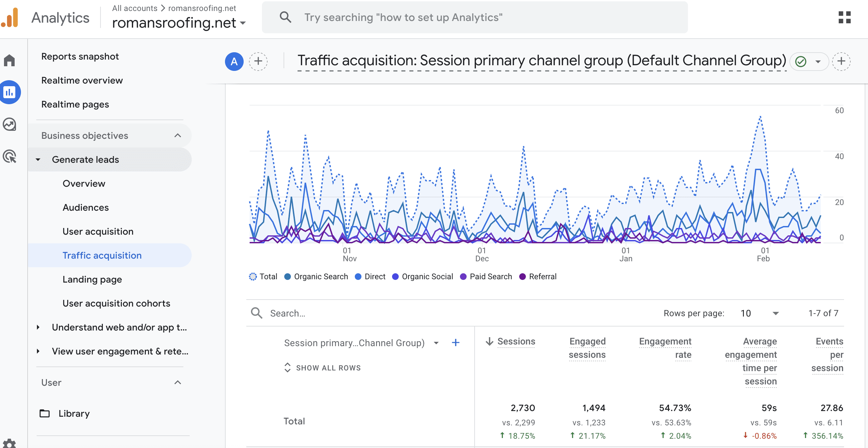Viewport: 868px width, 448px height.
Task: Open the Audiences report
Action: [85, 207]
